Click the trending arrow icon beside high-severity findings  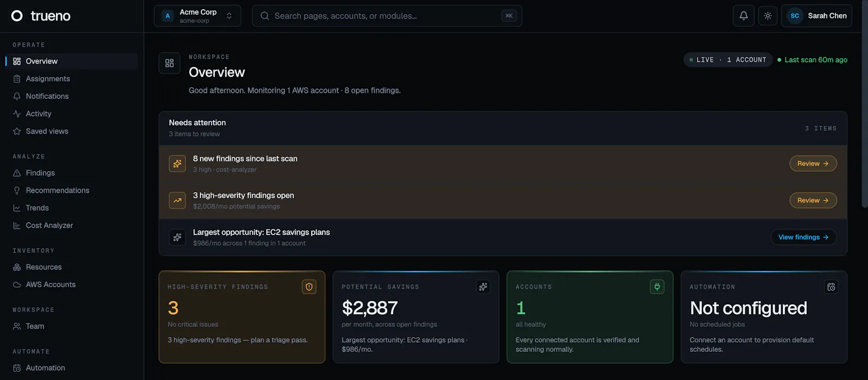point(177,200)
